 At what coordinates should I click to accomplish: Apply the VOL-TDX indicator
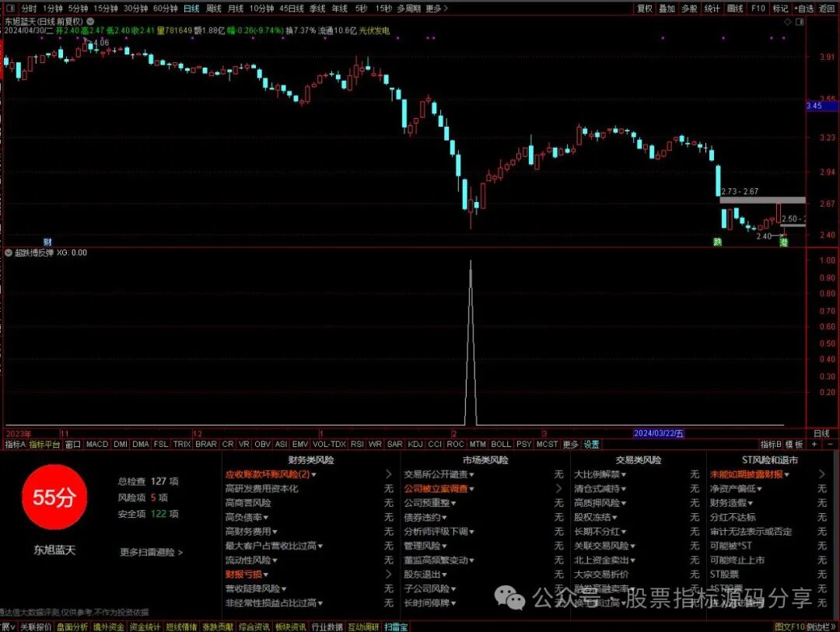point(330,444)
